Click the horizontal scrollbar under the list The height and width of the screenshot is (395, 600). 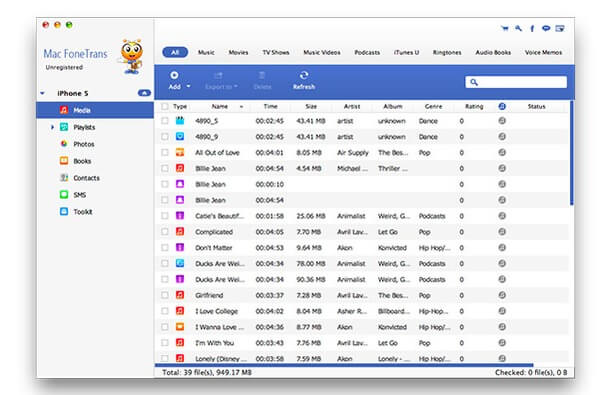(344, 365)
